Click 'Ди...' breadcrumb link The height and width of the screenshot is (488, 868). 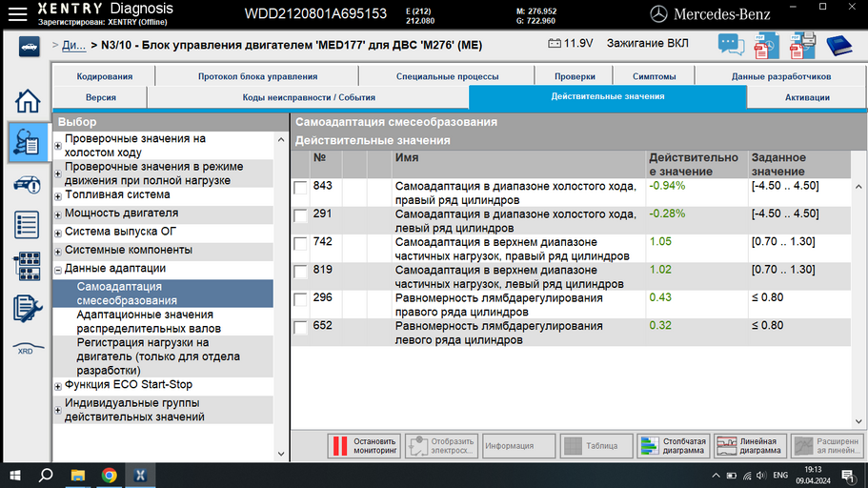(73, 46)
